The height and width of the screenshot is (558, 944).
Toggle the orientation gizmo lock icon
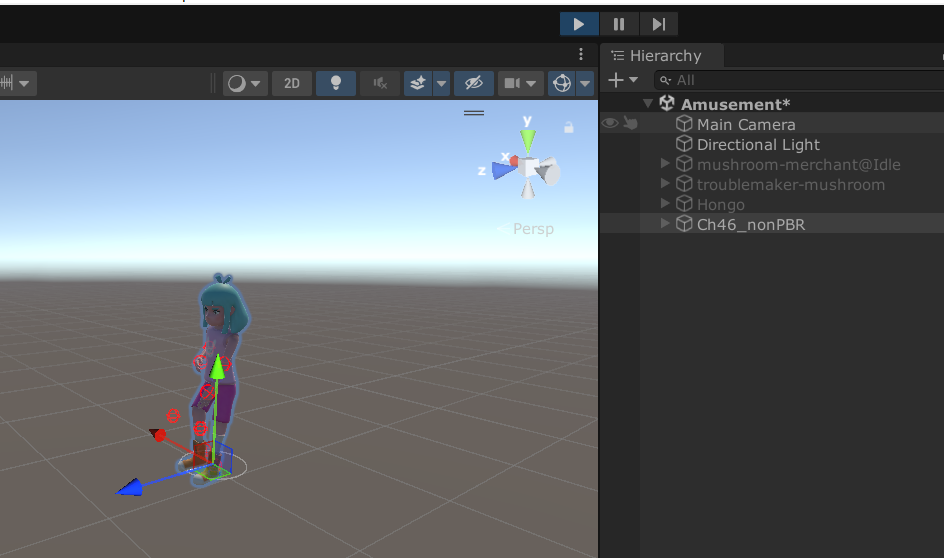point(568,127)
